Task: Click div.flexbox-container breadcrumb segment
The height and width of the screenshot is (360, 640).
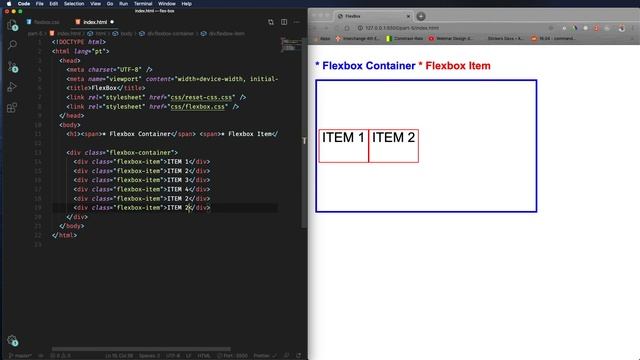Action: point(167,33)
